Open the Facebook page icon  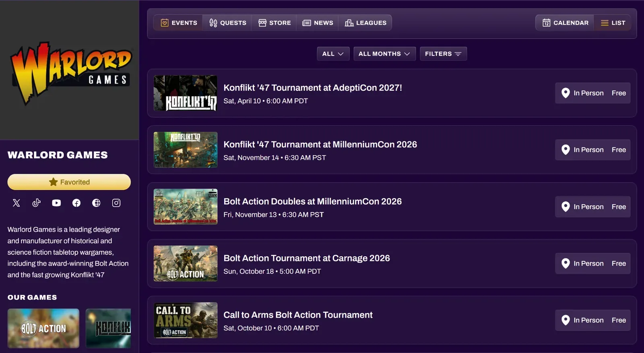(x=76, y=203)
